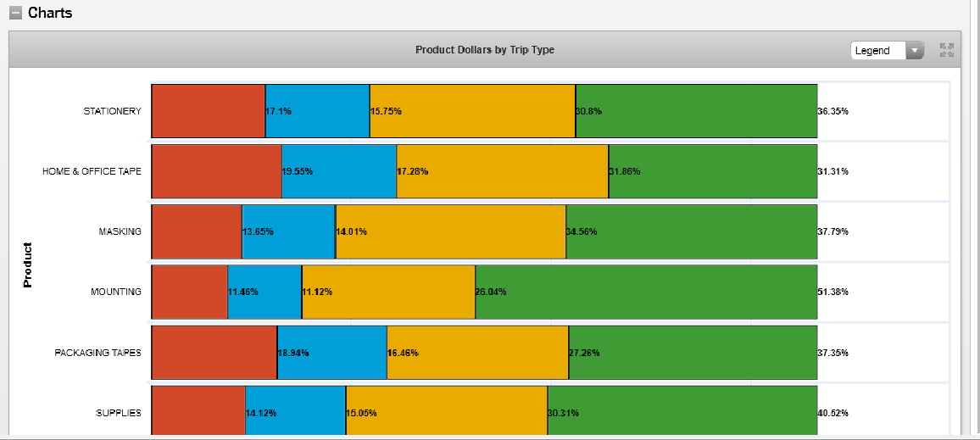Click the red segment of the MOUNTING bar
The height and width of the screenshot is (440, 980).
pyautogui.click(x=189, y=292)
